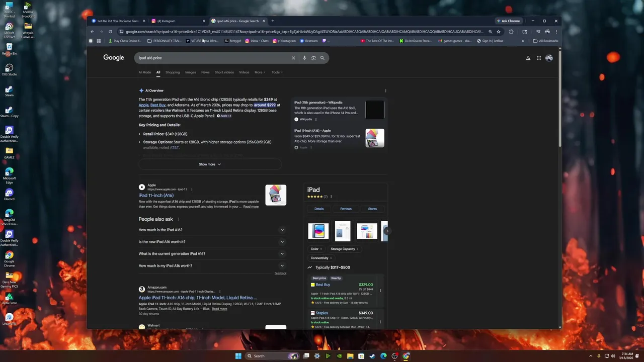Screen dimensions: 644x362
Task: Open the Restream bookmark
Action: coord(309,41)
